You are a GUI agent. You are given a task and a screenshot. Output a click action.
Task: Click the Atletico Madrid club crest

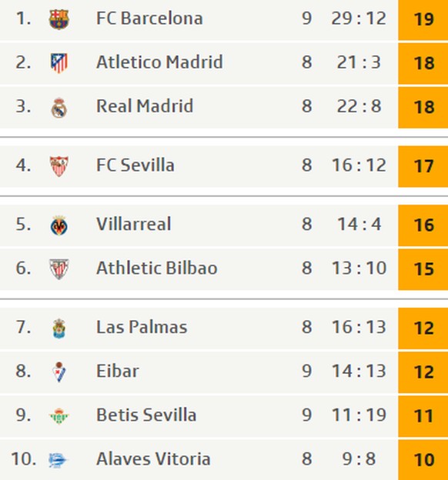click(x=59, y=63)
